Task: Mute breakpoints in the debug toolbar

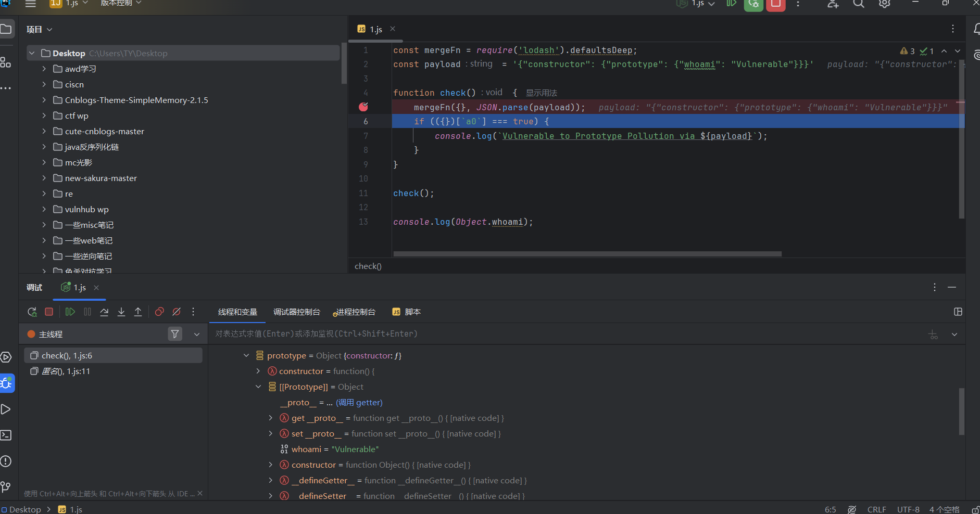Action: coord(177,312)
